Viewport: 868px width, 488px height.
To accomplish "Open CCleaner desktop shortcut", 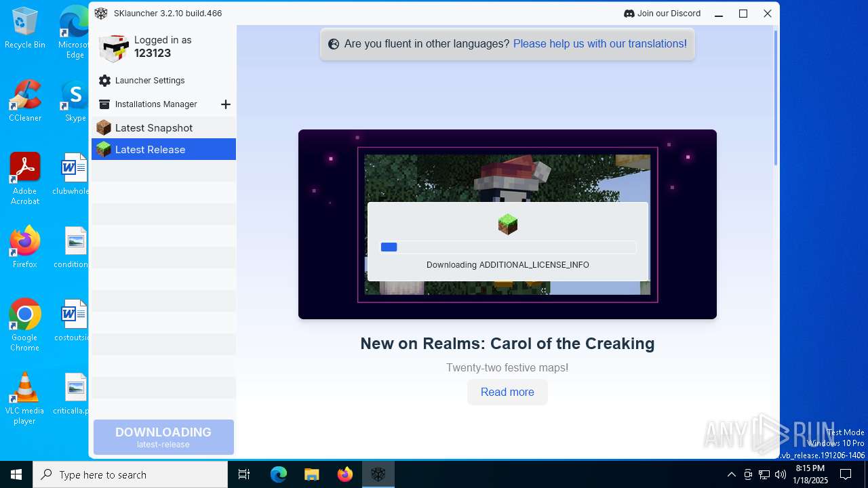I will pos(25,101).
